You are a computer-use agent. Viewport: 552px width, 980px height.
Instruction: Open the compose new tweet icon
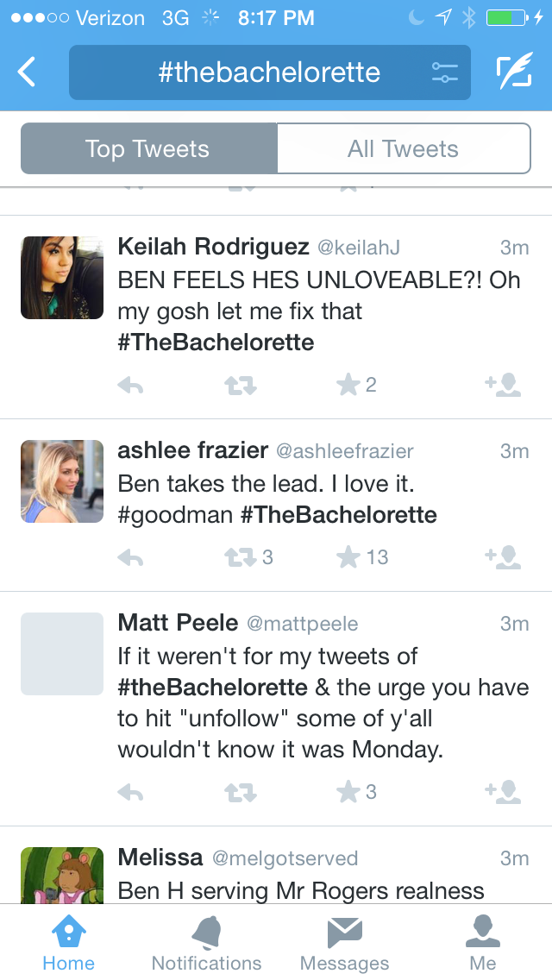tap(514, 72)
